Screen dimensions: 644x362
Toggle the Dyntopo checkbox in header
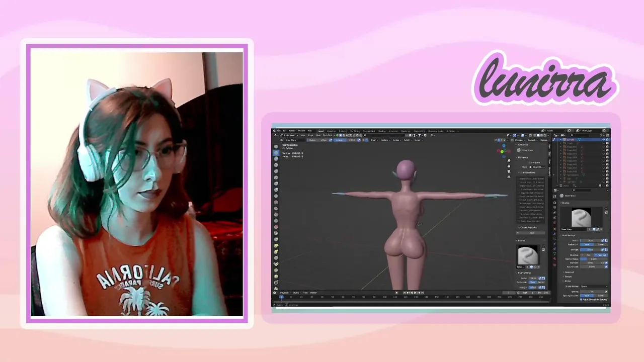[x=512, y=140]
